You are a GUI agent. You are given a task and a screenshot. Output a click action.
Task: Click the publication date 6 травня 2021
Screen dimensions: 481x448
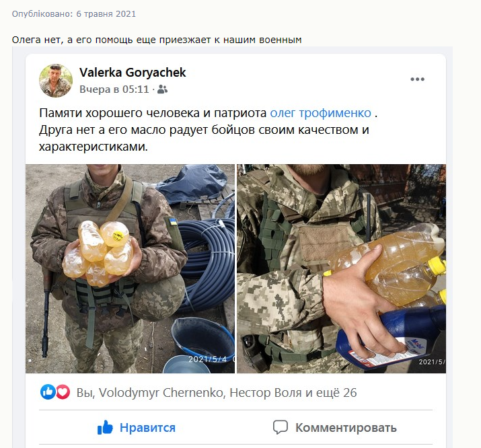tap(106, 14)
